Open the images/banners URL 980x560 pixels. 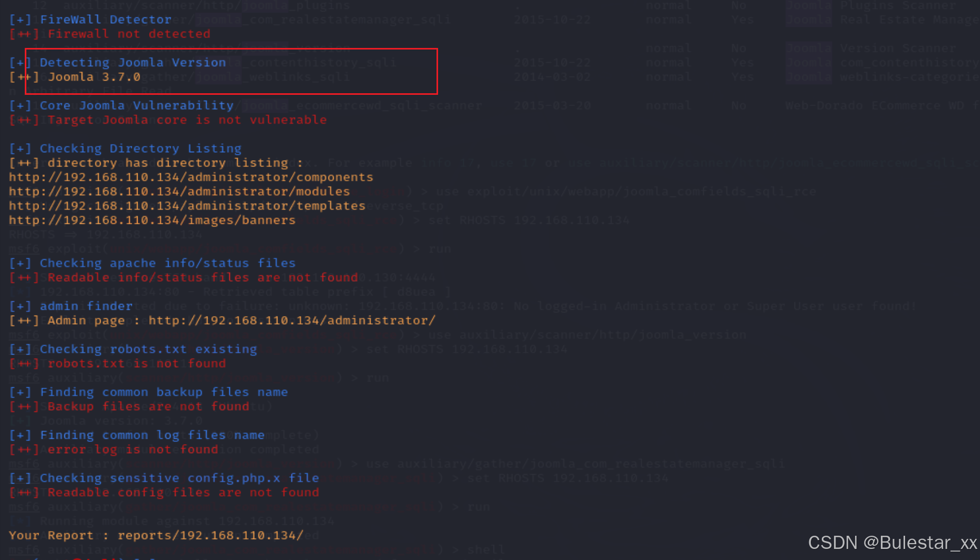point(152,220)
